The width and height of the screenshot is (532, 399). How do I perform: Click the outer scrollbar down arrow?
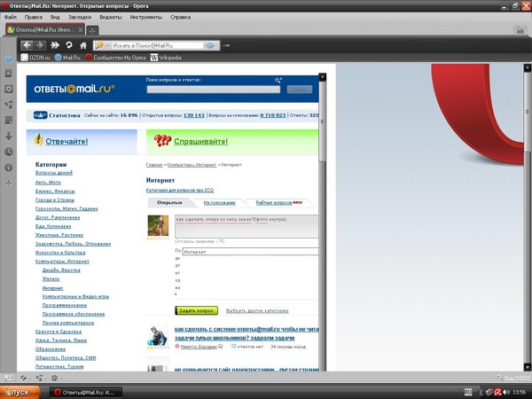pos(527,367)
